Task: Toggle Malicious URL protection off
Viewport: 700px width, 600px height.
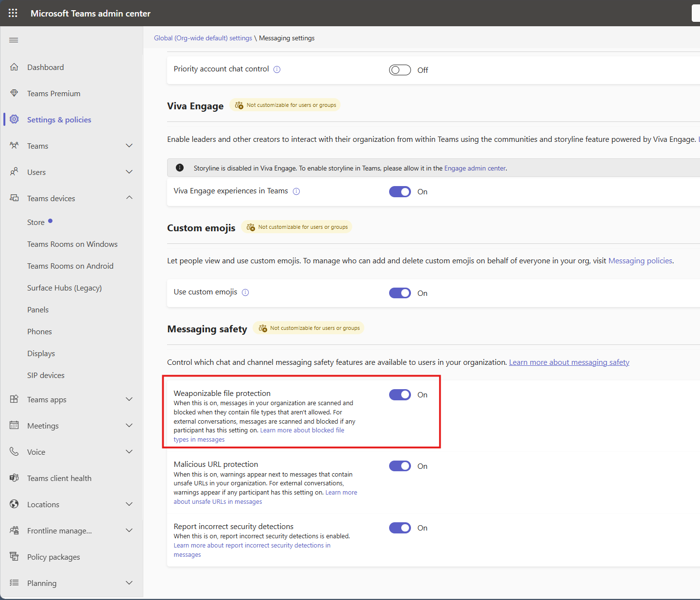Action: (x=400, y=466)
